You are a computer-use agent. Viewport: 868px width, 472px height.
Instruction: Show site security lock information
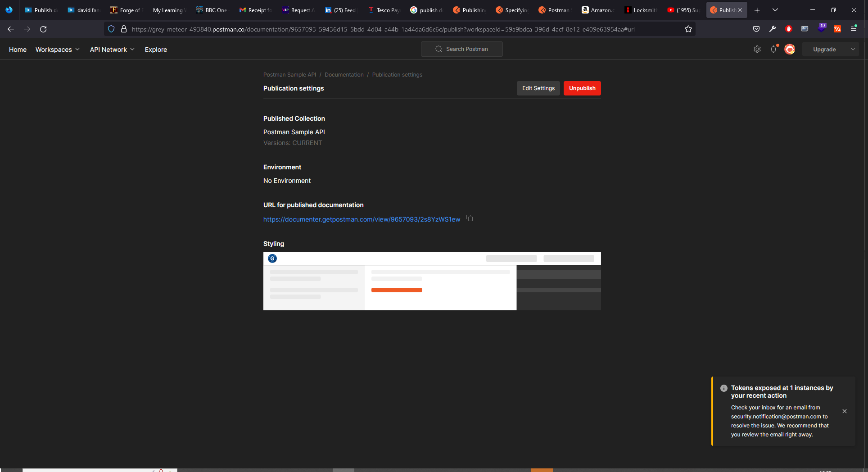pos(124,29)
